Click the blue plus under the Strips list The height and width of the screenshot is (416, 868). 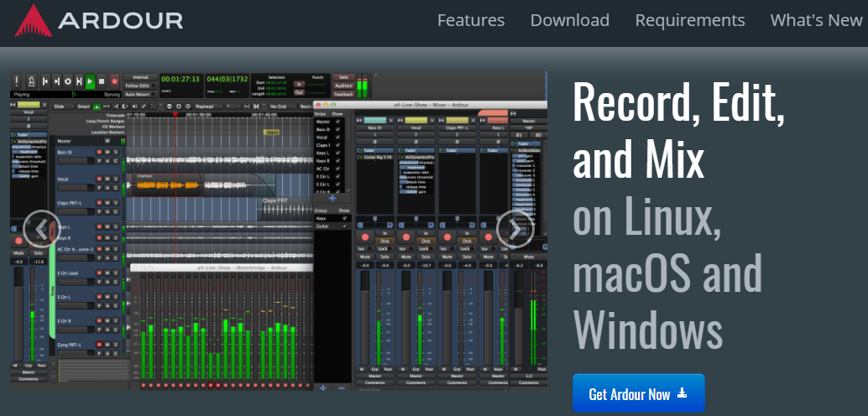[332, 197]
